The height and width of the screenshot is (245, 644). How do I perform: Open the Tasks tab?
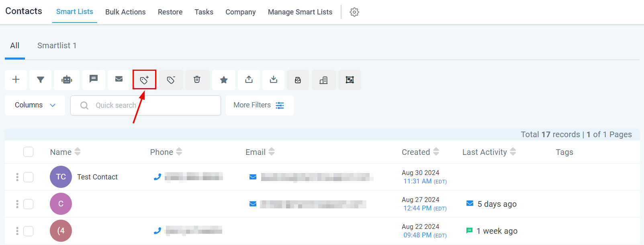tap(204, 12)
